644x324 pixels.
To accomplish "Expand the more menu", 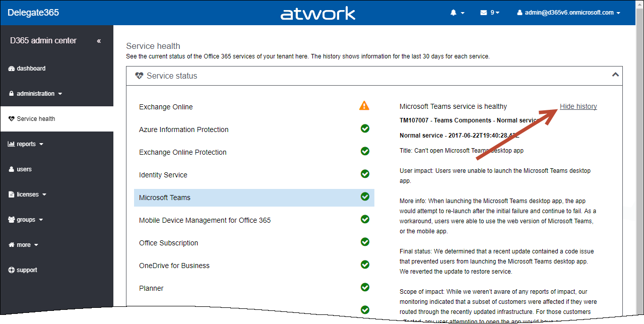I will (23, 245).
